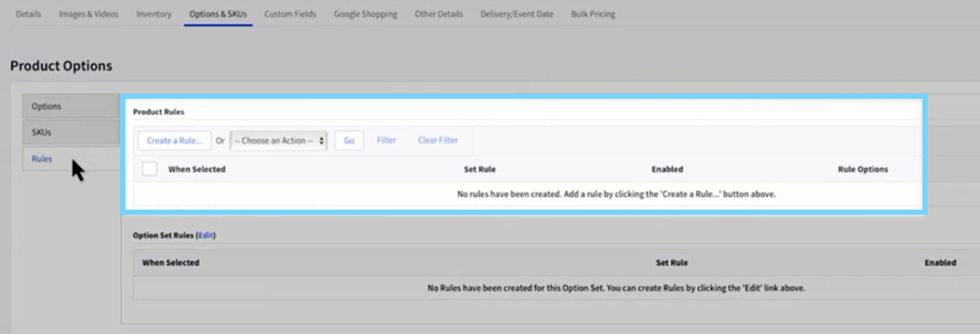Click the Go button

pyautogui.click(x=349, y=140)
